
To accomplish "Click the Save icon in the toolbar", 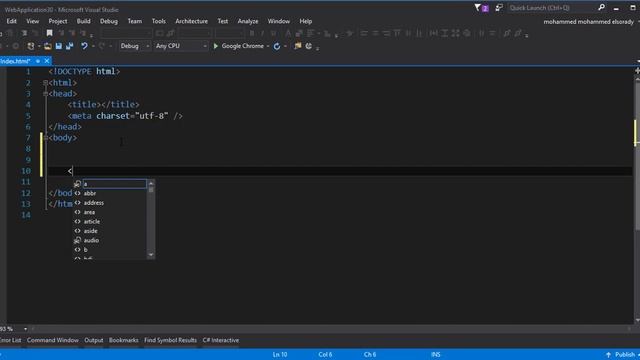I will (59, 46).
